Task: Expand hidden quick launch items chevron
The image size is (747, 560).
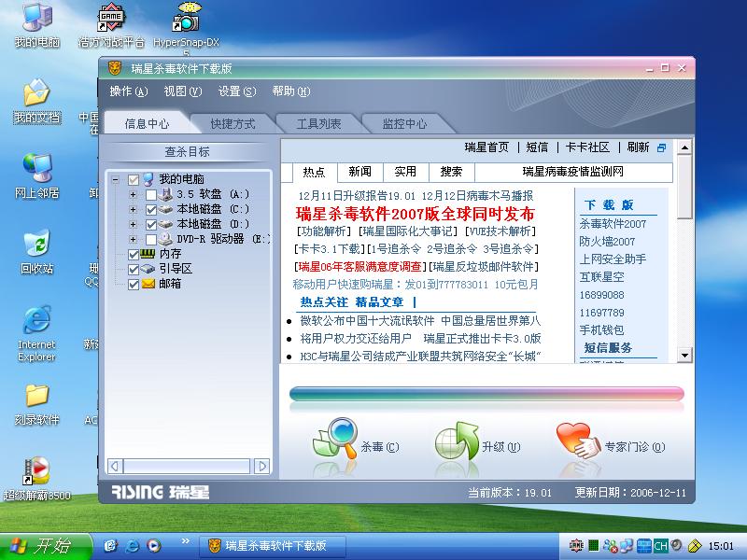Action: point(186,540)
